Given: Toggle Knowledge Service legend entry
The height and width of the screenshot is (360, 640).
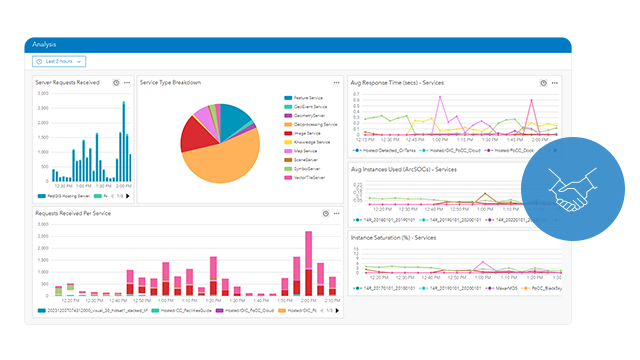Looking at the screenshot, I should (x=307, y=142).
